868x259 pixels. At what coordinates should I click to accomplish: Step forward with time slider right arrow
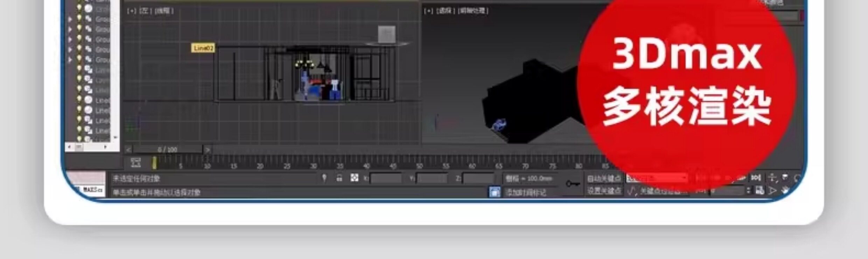click(x=208, y=150)
